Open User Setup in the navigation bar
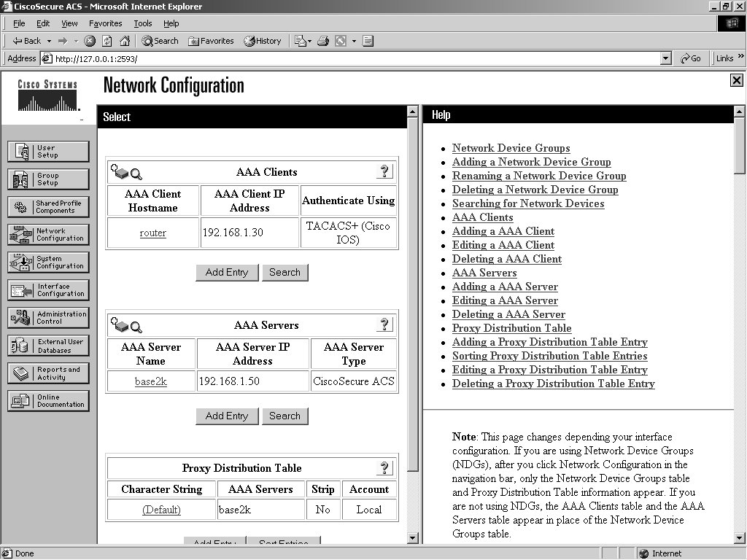Viewport: 747px width, 560px height. (x=48, y=152)
